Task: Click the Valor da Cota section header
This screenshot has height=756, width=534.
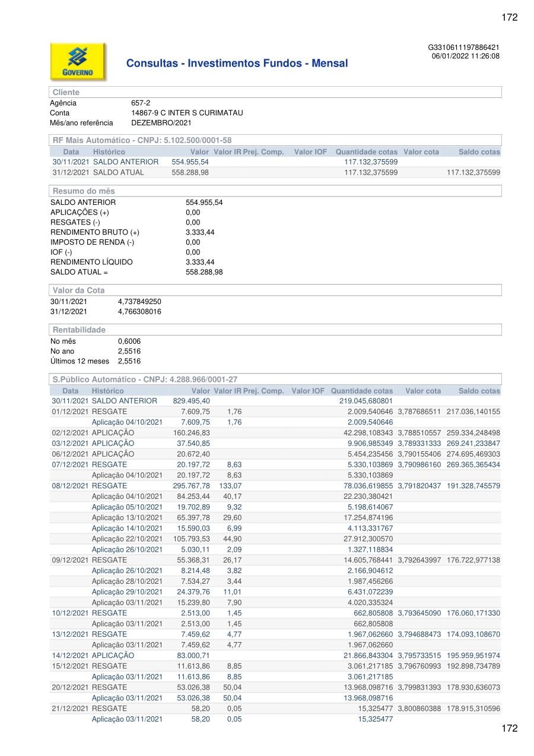Action: point(78,290)
